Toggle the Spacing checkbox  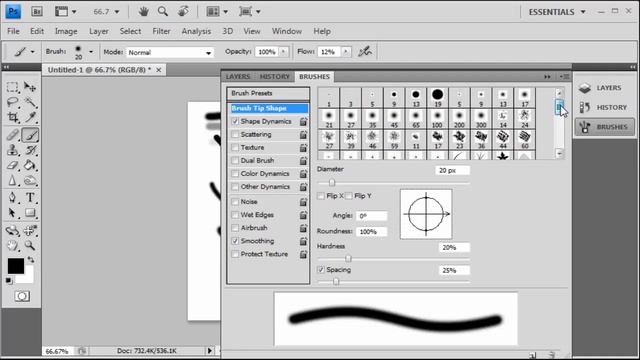(321, 269)
